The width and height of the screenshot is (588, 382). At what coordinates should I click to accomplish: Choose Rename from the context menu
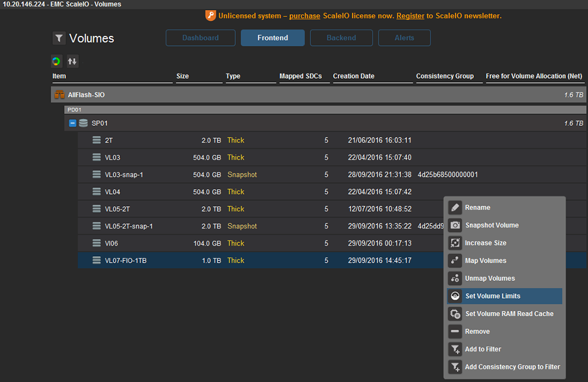click(x=505, y=207)
